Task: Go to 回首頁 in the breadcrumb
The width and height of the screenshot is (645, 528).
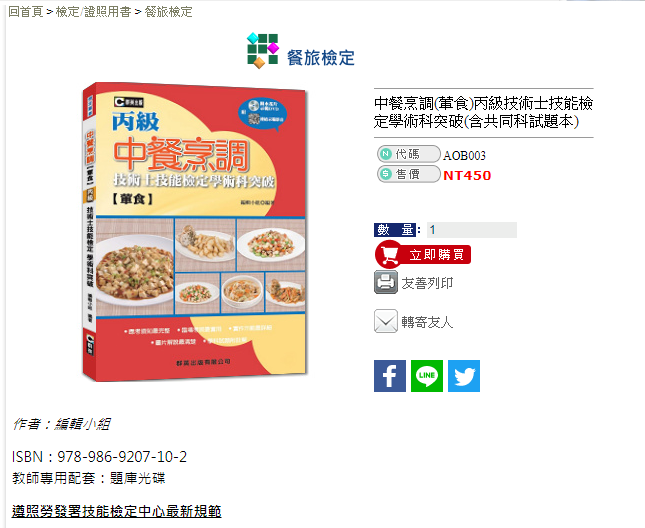Action: tap(26, 12)
